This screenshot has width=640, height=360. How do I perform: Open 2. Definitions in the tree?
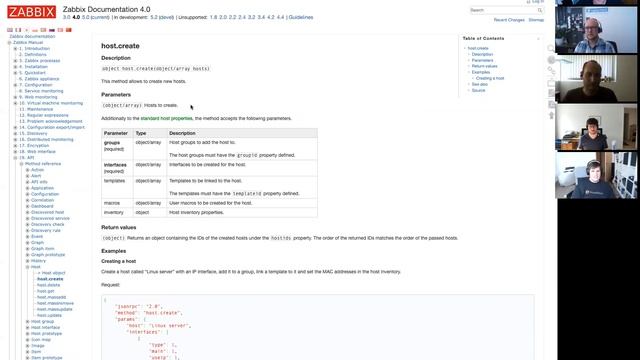[33, 55]
